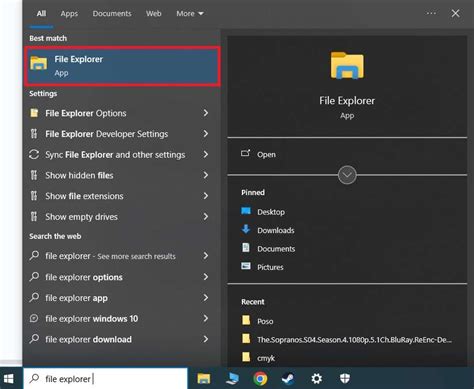
Task: Click the three-dots options icon
Action: click(431, 13)
